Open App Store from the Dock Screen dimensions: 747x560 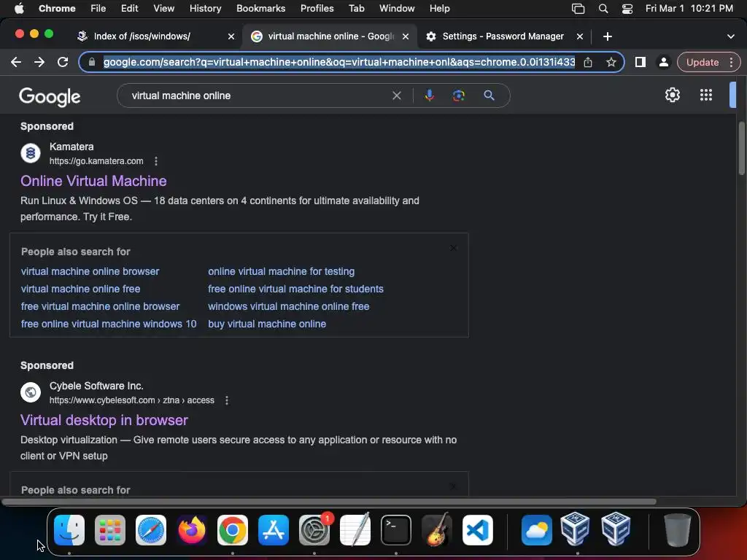point(274,530)
